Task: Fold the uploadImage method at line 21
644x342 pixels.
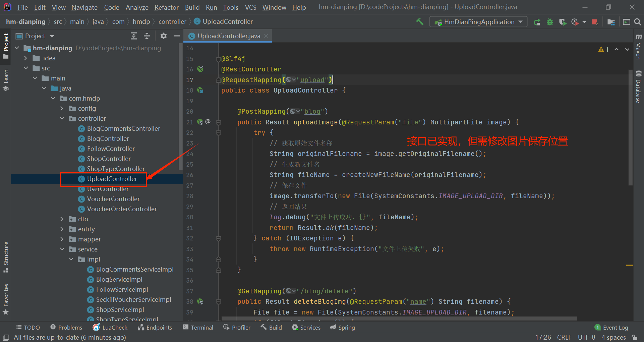Action: tap(219, 122)
